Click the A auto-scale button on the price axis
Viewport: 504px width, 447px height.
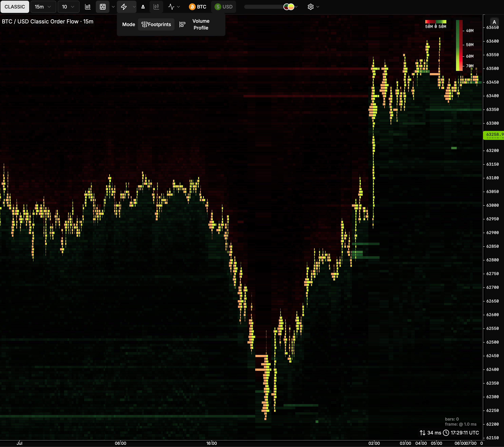click(x=494, y=22)
